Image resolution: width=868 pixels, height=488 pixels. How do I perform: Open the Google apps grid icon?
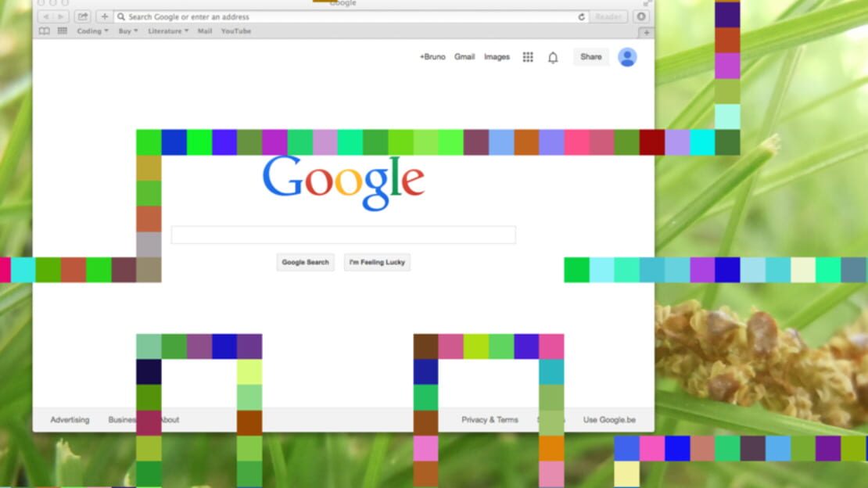pos(528,57)
